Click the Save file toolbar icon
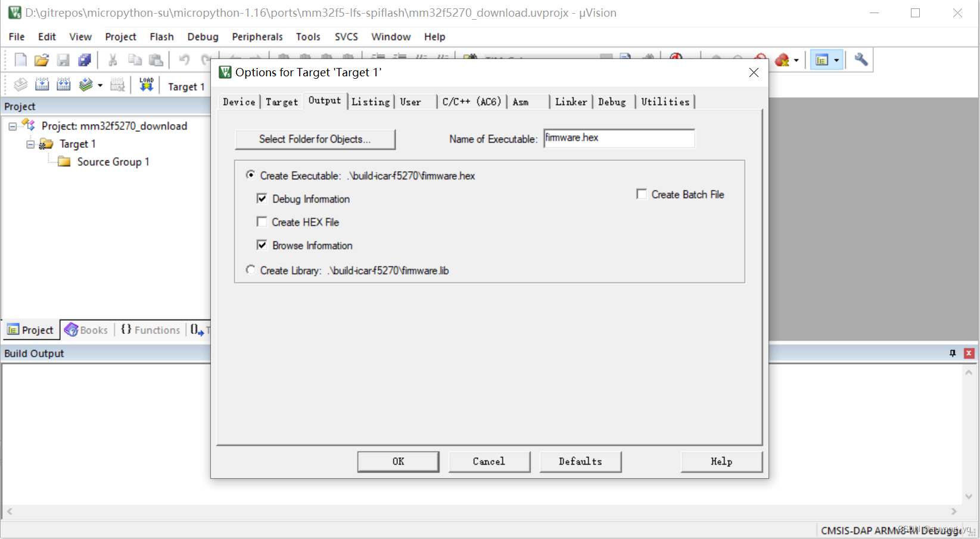 pos(63,60)
